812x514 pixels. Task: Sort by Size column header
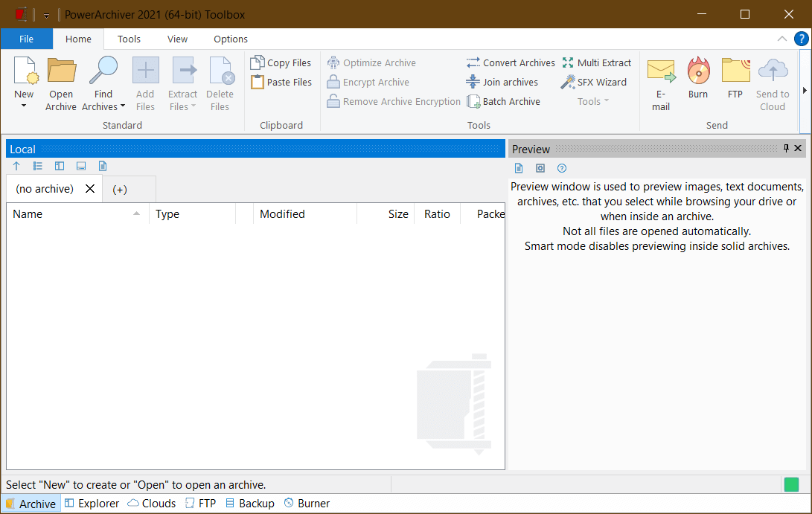386,214
